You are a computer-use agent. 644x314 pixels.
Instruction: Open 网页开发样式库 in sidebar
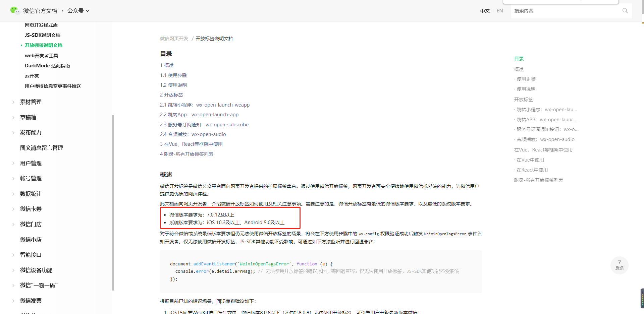41,25
